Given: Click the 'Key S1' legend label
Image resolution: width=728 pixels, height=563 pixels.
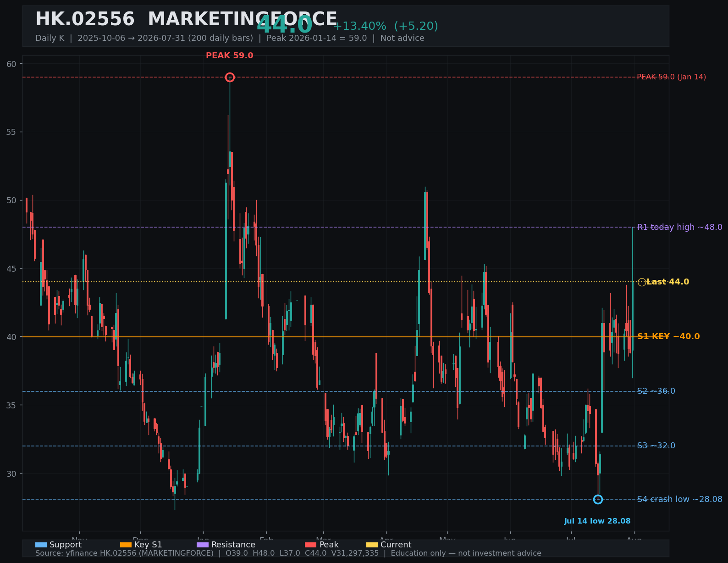Looking at the screenshot, I should tap(148, 545).
